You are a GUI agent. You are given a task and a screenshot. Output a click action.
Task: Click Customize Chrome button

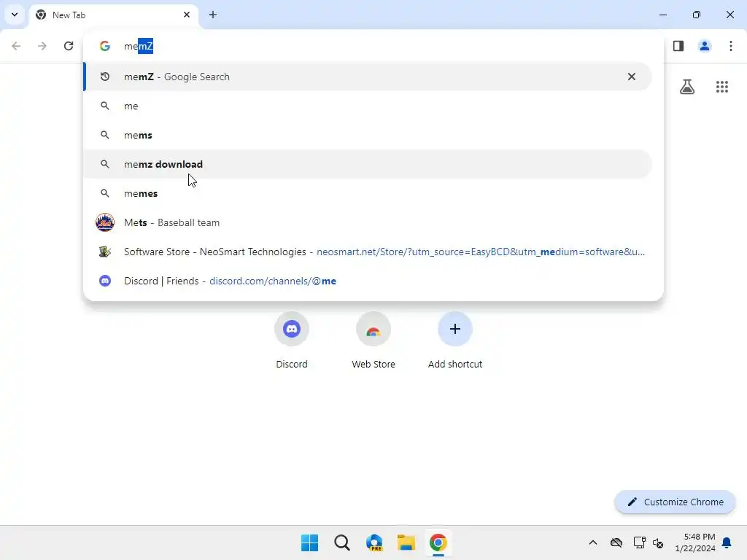point(675,502)
